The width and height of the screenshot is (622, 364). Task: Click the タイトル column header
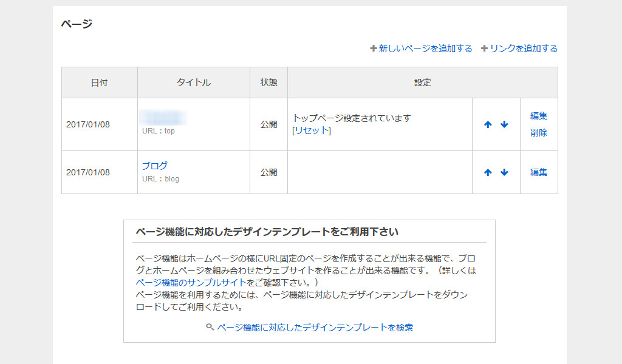[x=194, y=83]
